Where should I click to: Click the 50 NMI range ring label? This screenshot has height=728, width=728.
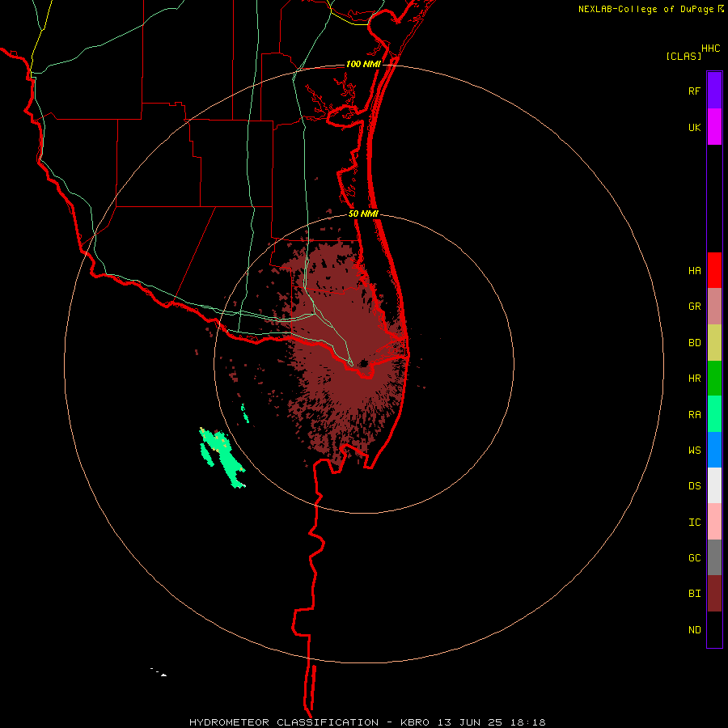pos(363,214)
